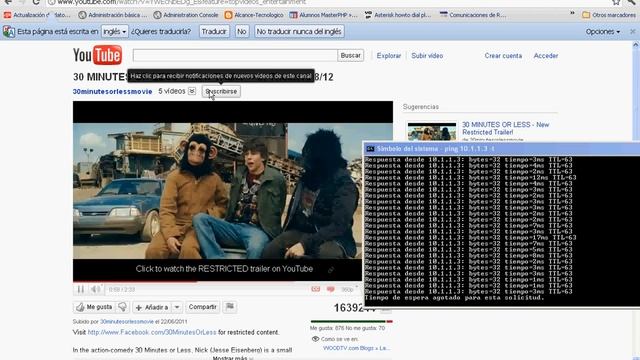Viewport: 640px width, 360px height.
Task: Click the uploader 30minutesorlessmovie link below video
Action: coord(127,322)
